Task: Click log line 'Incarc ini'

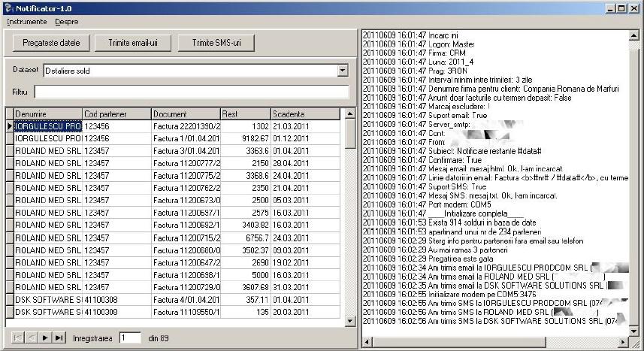Action: pos(410,35)
